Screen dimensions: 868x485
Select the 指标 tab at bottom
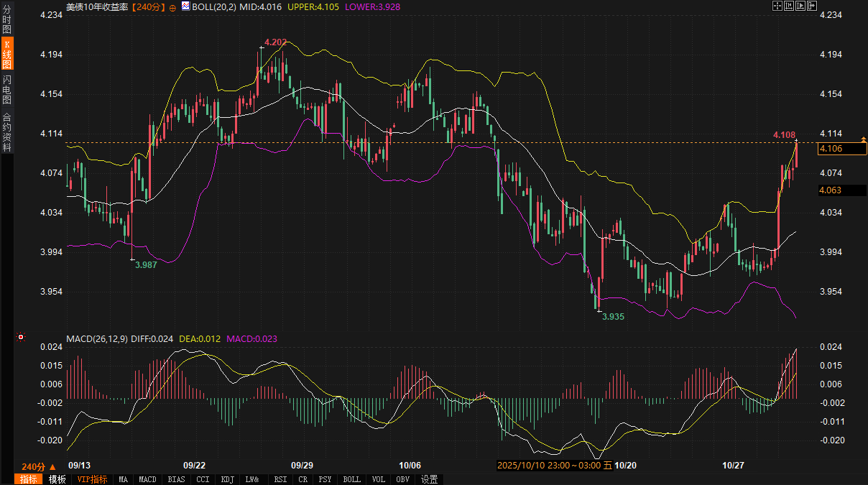click(29, 479)
